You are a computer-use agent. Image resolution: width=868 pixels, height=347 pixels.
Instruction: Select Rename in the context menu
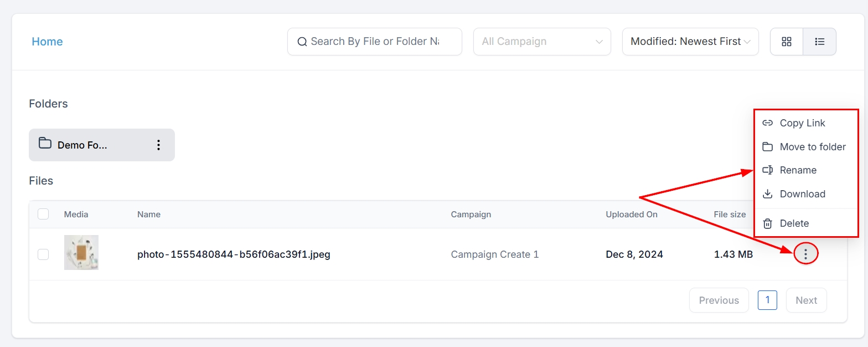(x=798, y=170)
